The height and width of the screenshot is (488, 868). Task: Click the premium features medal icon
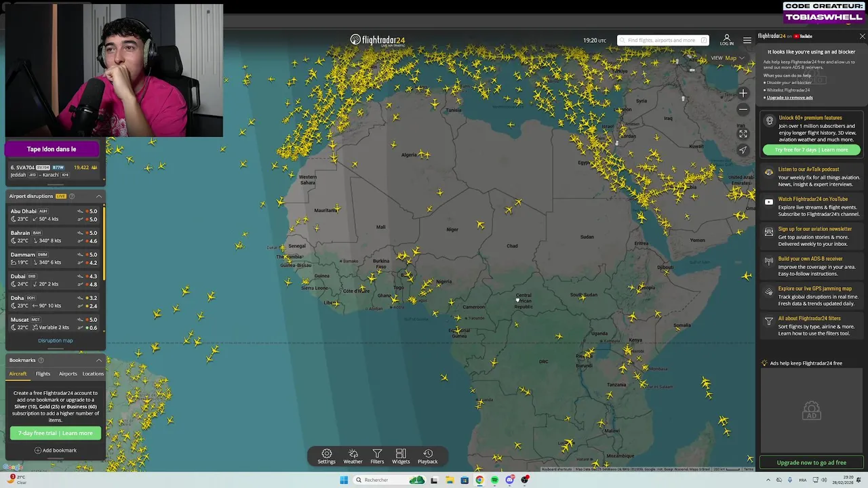point(769,121)
